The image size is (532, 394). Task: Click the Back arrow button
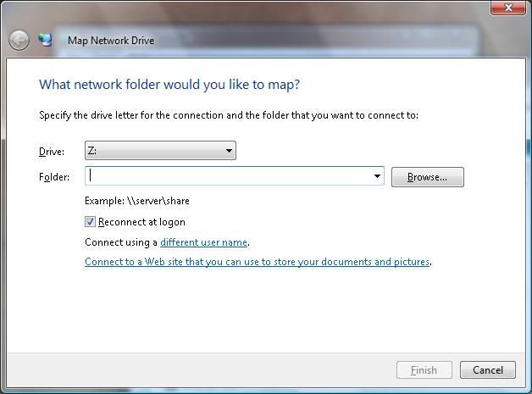(19, 40)
